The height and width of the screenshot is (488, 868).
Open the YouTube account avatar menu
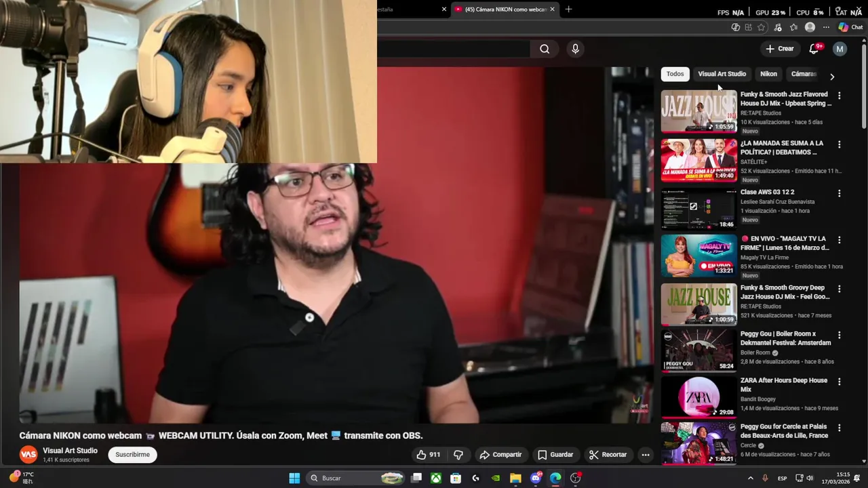(x=840, y=49)
